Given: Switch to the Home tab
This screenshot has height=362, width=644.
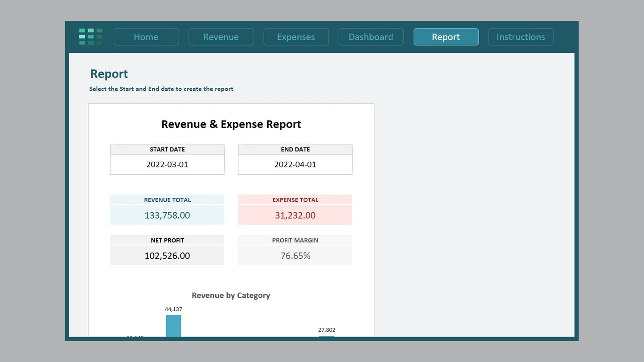Looking at the screenshot, I should (x=146, y=37).
